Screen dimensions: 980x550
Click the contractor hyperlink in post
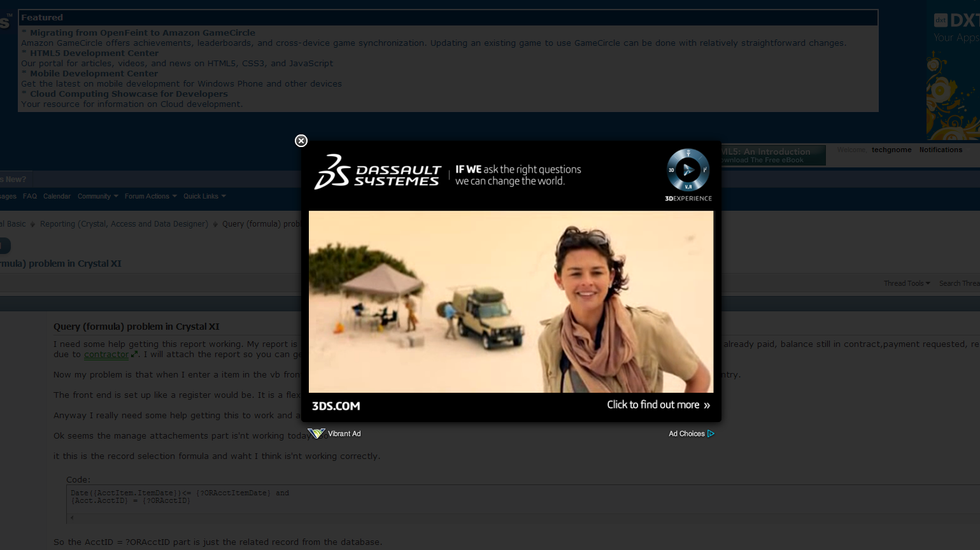coord(106,355)
